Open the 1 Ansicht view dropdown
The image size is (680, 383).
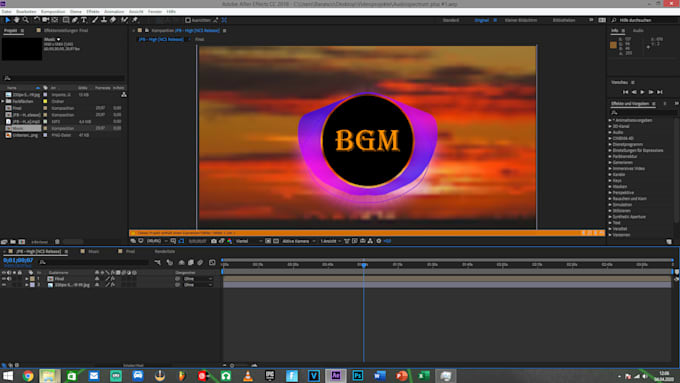click(x=330, y=241)
